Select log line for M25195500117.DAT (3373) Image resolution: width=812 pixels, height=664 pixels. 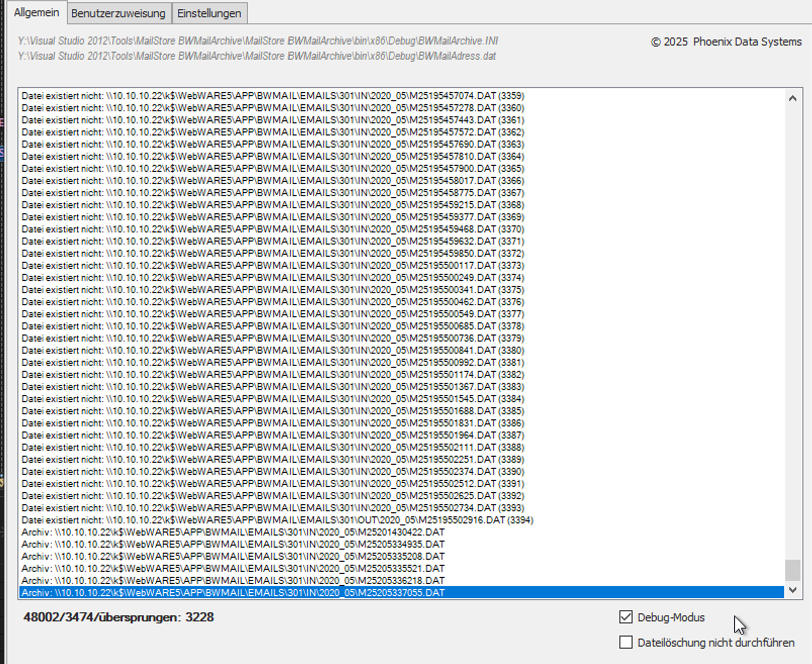click(x=273, y=266)
